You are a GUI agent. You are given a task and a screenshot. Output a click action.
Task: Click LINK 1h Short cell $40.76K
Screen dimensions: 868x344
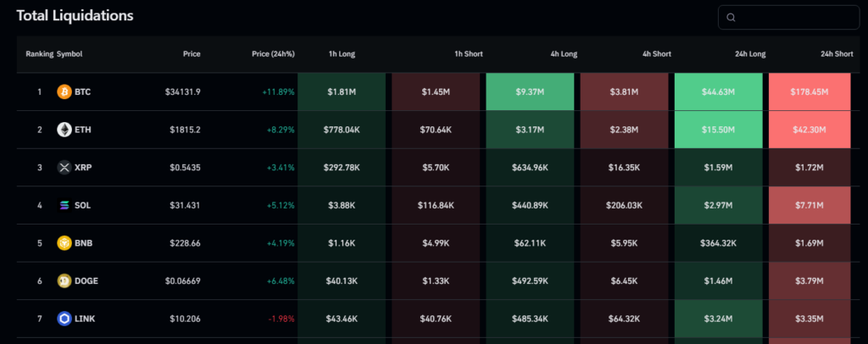coord(436,319)
